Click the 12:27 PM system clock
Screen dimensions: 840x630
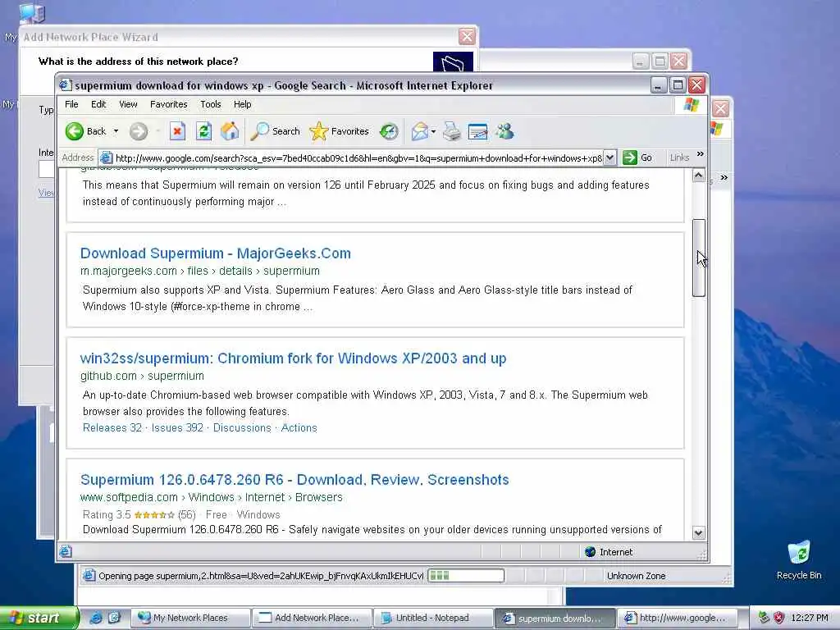[810, 618]
